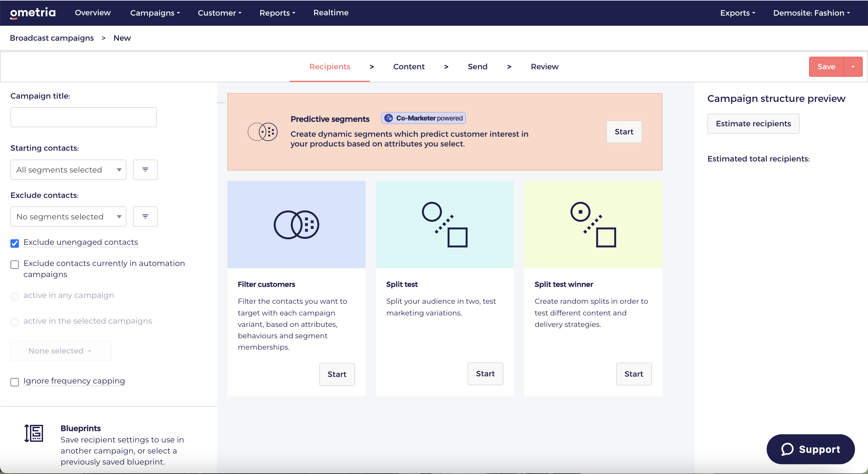This screenshot has width=868, height=474.
Task: Click the Estimated total recipients label
Action: (758, 159)
